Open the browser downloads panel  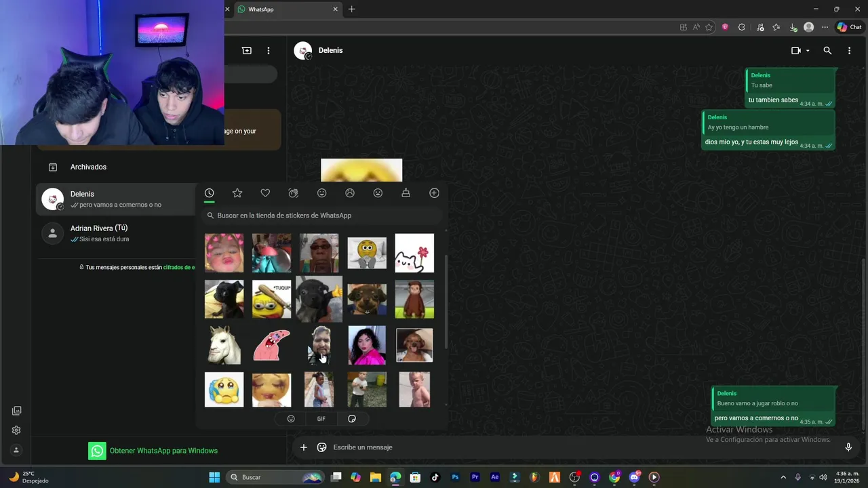(793, 27)
